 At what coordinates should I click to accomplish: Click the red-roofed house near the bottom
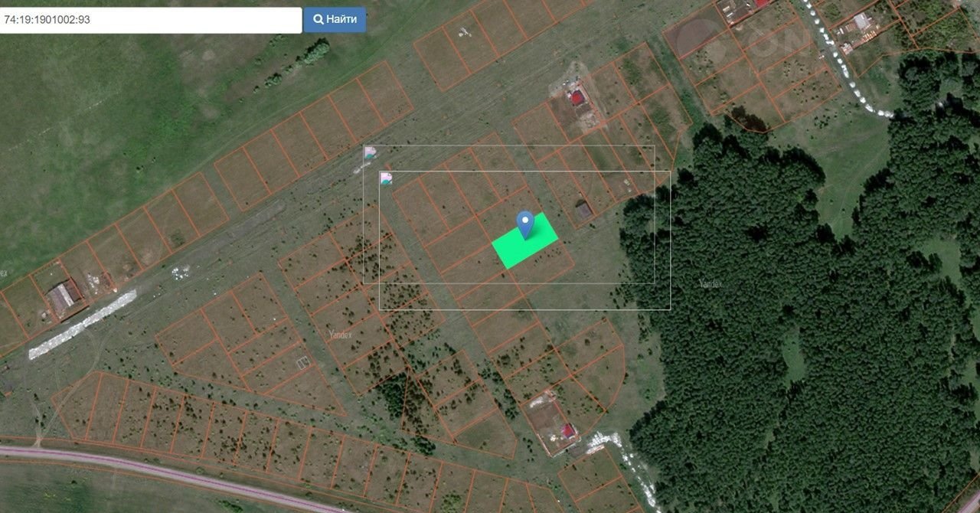(x=568, y=431)
